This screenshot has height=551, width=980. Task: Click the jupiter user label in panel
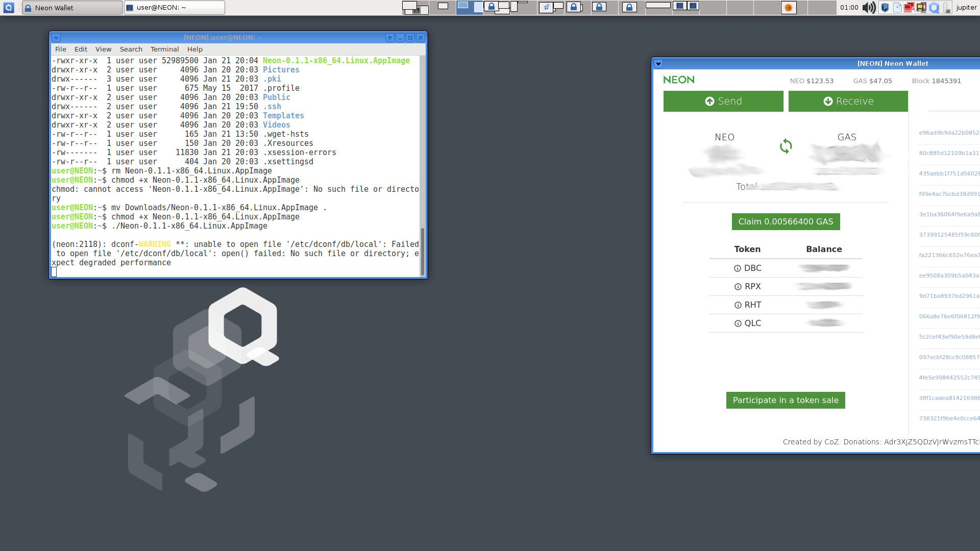[966, 8]
